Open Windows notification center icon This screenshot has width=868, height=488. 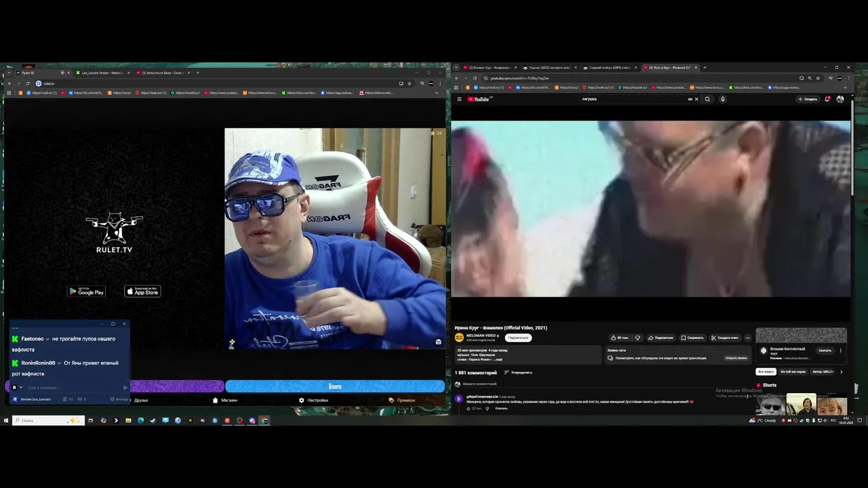pyautogui.click(x=860, y=420)
